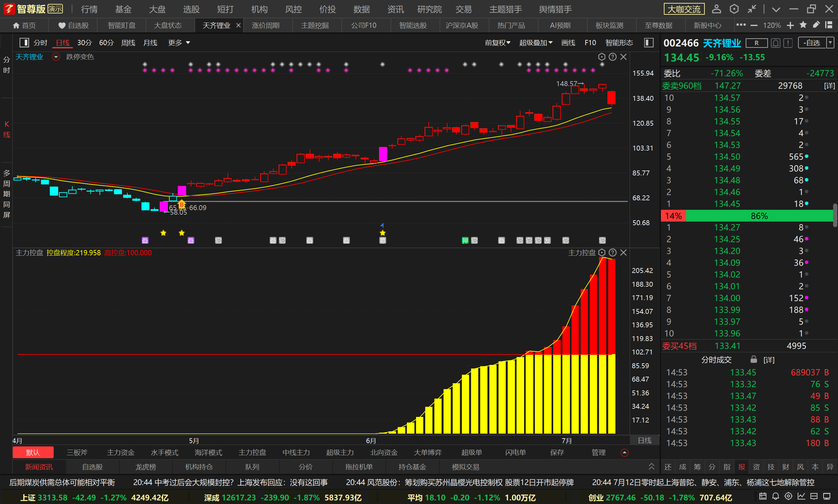
Task: Click the target crosshair icon in status bar
Action: click(788, 496)
